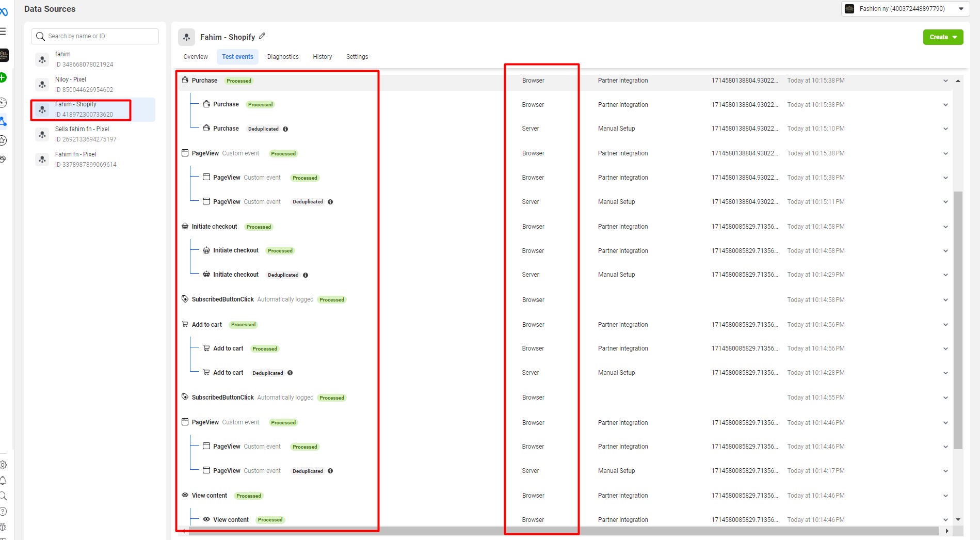
Task: Expand the Deduplicated Purchase row chevron
Action: pos(945,129)
